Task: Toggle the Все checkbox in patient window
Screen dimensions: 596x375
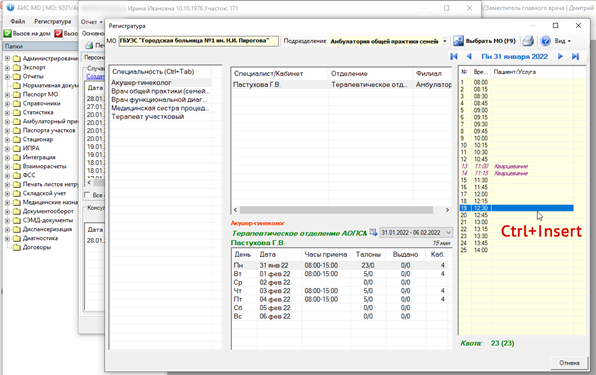Action: point(87,195)
